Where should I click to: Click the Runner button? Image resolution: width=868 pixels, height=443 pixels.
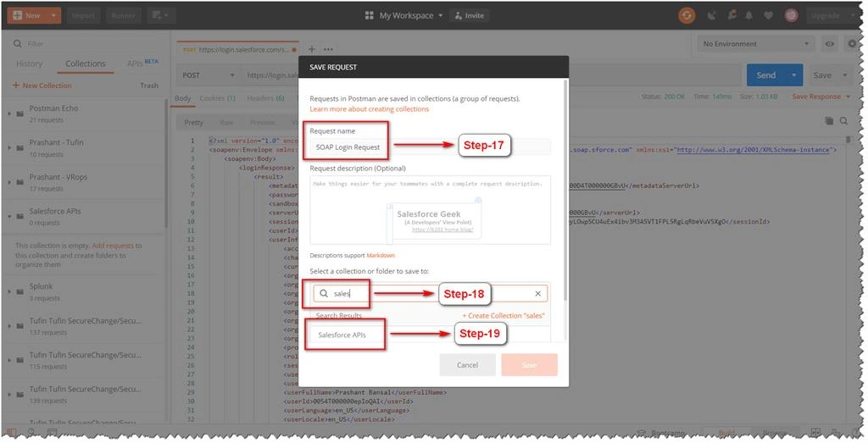tap(123, 15)
